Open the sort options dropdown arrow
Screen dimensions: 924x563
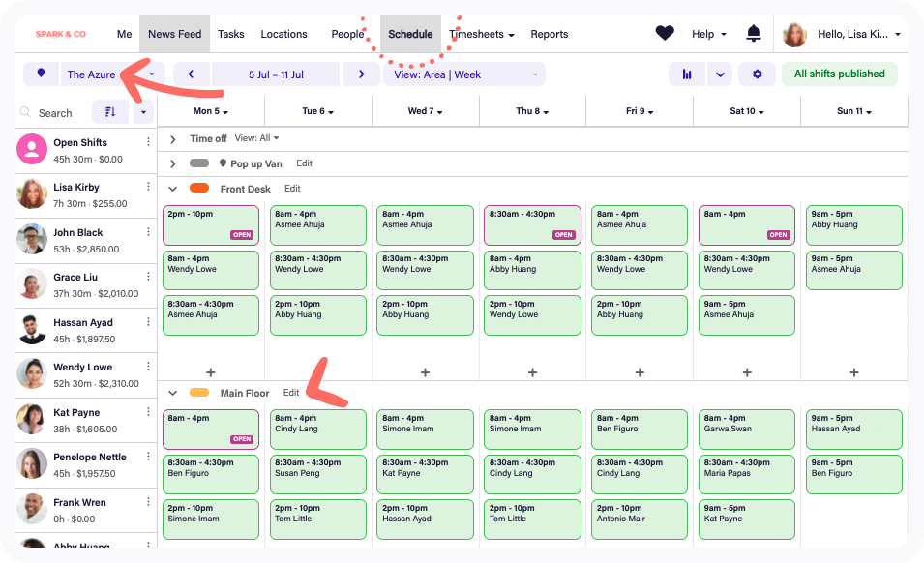[143, 112]
